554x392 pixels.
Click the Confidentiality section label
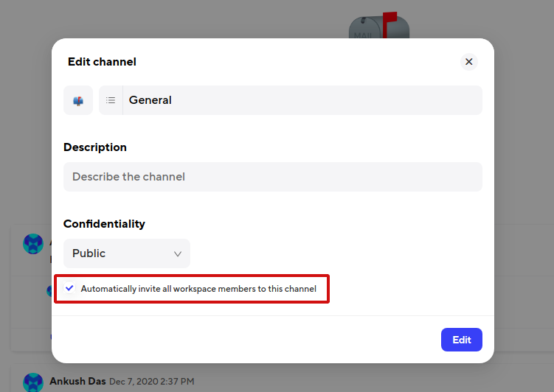click(x=104, y=224)
